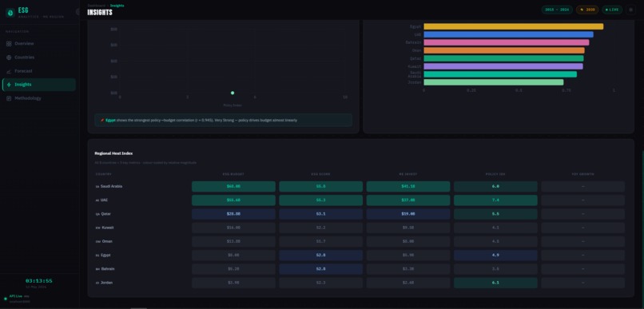Click the light green Jordan bar
Screen dimensions: 644x309
(x=494, y=82)
